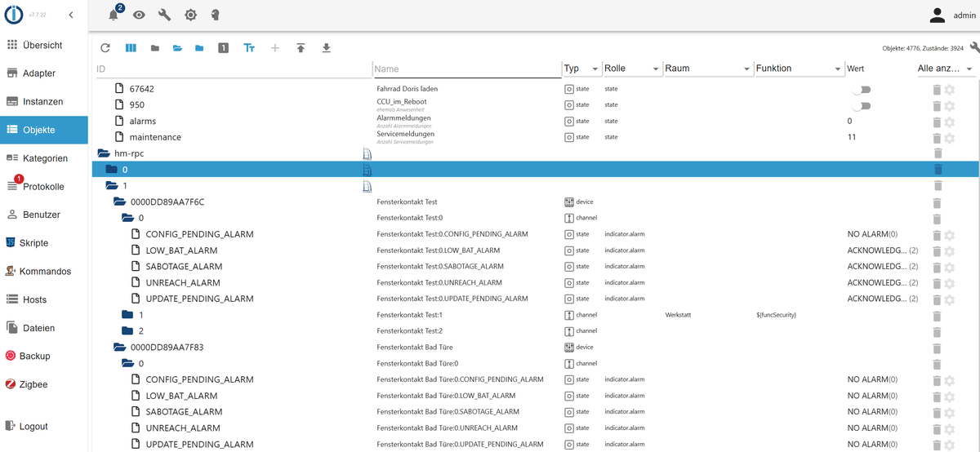Toggle switch for Fahrrad Doris laden
980x452 pixels.
click(x=861, y=89)
